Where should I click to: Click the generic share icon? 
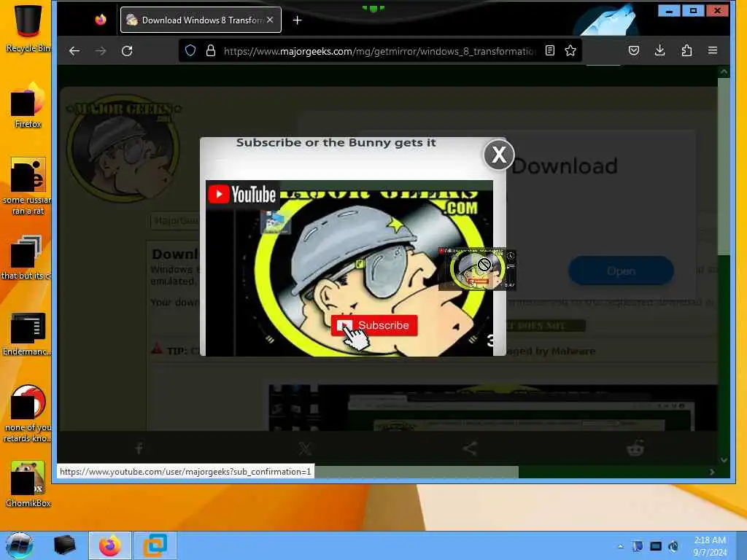(x=471, y=448)
